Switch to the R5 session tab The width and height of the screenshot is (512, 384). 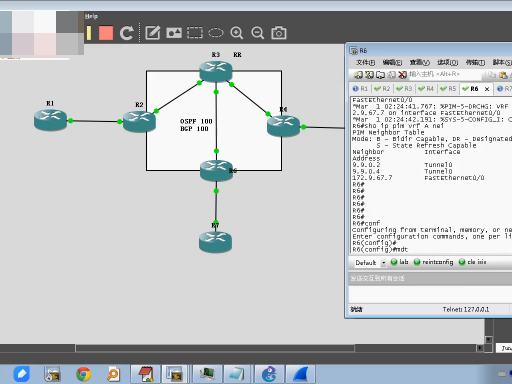pos(448,89)
